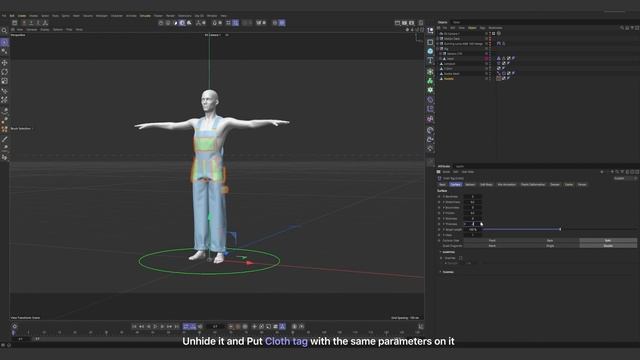Click the search icon in Objects panel
This screenshot has height=360, width=640.
coord(622,28)
